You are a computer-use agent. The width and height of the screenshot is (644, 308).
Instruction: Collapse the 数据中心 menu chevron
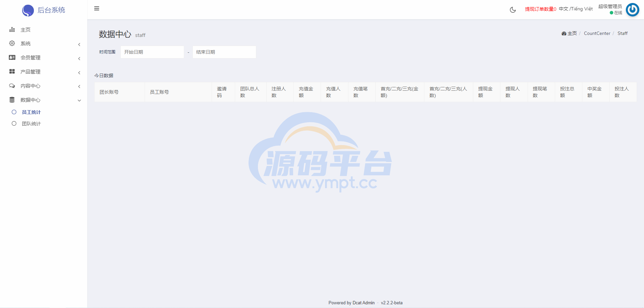79,100
